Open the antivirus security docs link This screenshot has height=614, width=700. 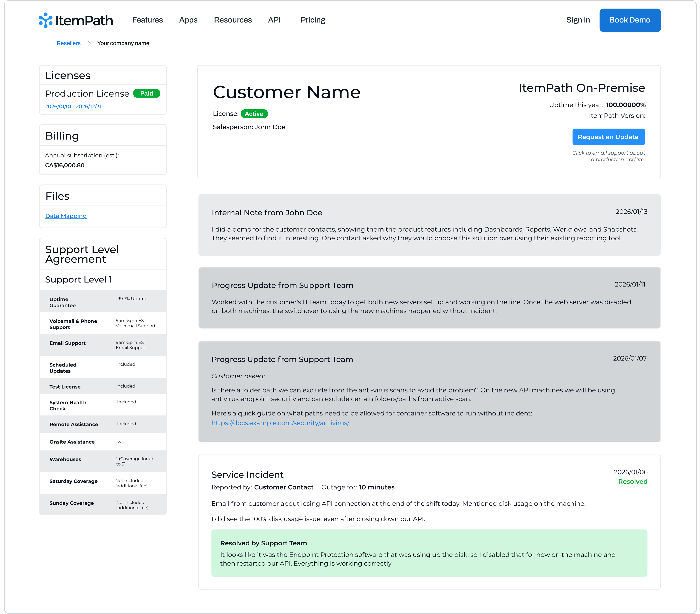pyautogui.click(x=280, y=423)
